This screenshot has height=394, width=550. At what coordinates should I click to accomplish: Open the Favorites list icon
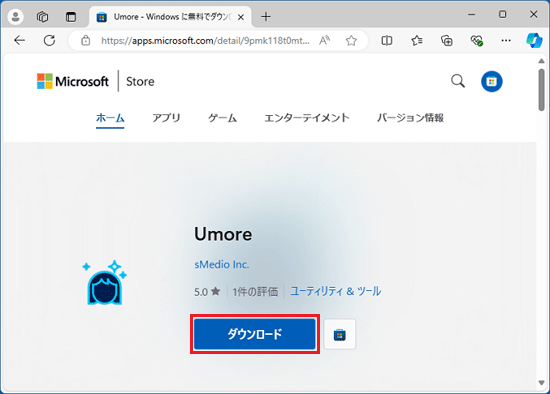417,41
